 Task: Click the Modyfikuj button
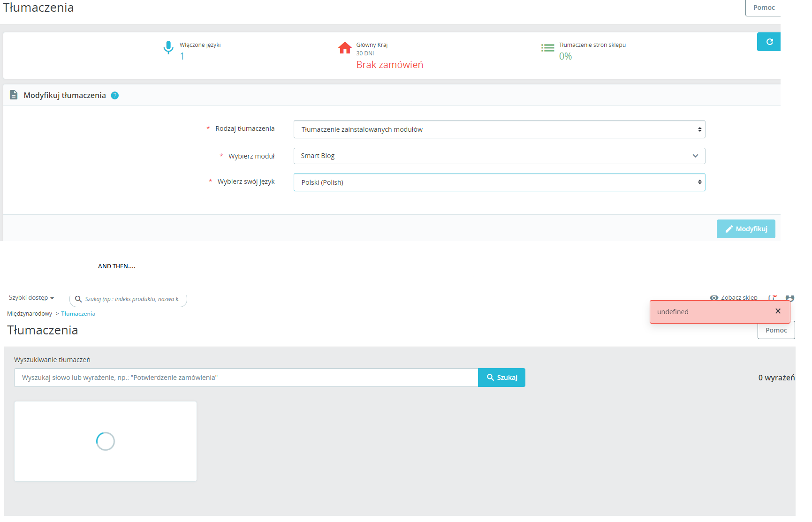[x=746, y=229]
